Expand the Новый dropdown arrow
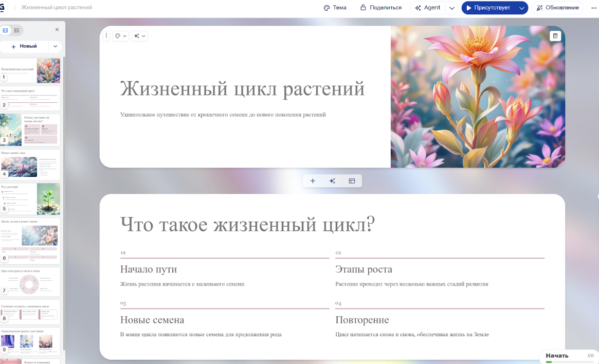The image size is (599, 364). point(56,46)
